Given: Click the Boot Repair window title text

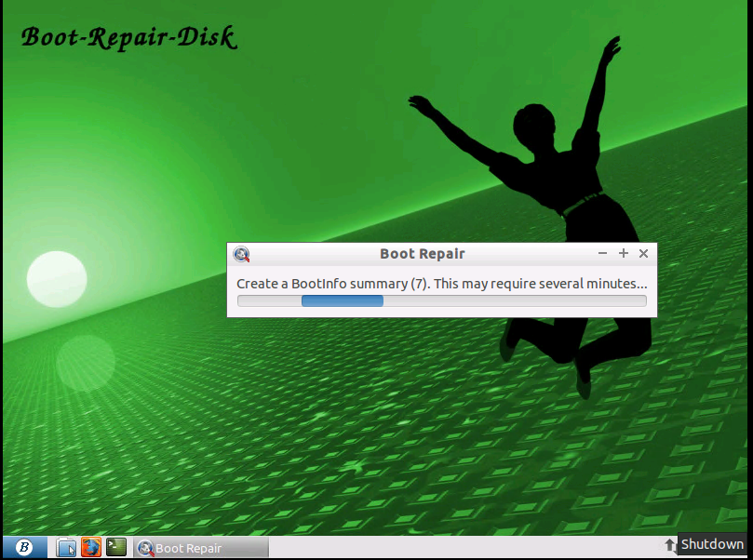Looking at the screenshot, I should [423, 253].
